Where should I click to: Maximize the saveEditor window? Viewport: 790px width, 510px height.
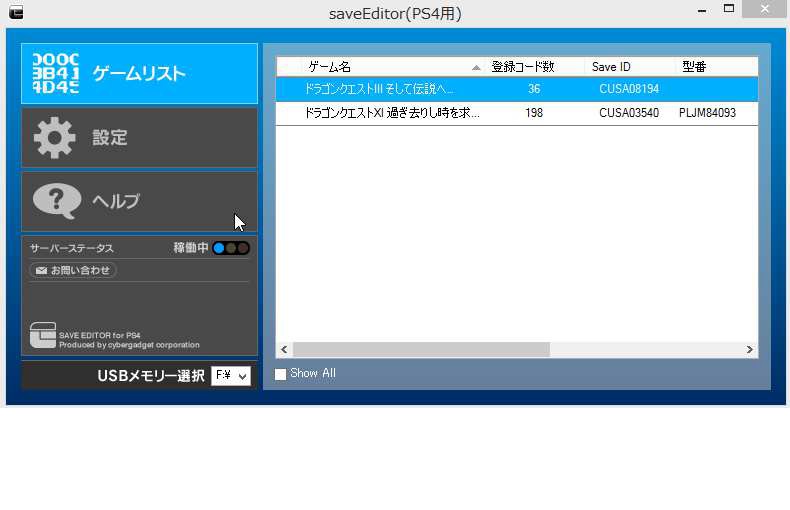pos(729,9)
